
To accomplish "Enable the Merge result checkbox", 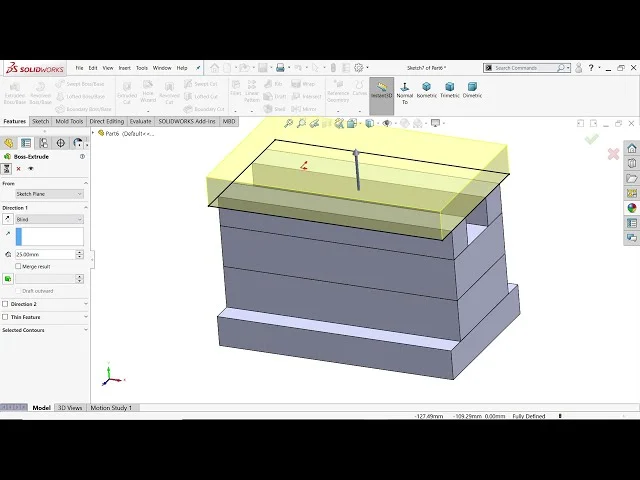I will click(18, 266).
